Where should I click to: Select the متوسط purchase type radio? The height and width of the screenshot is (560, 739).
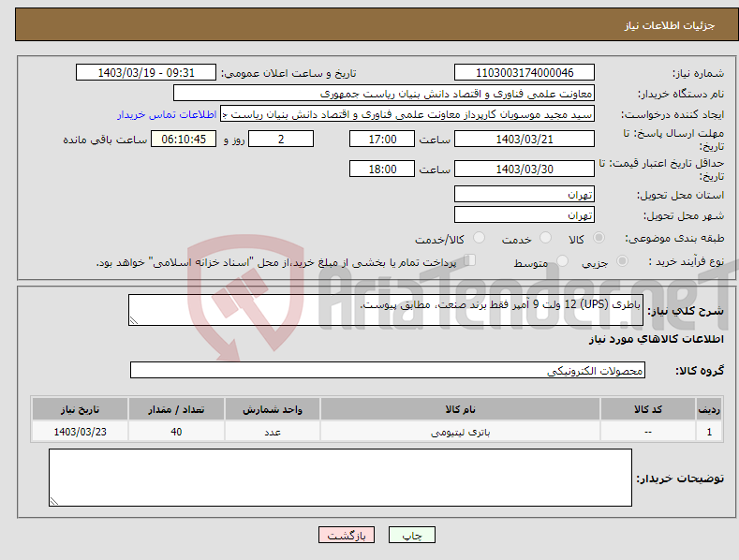562,261
